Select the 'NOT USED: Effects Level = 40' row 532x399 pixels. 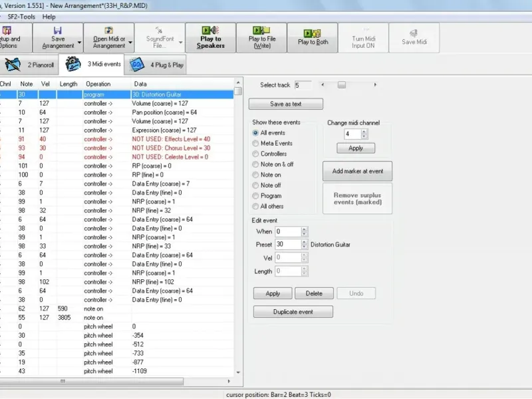pos(117,139)
